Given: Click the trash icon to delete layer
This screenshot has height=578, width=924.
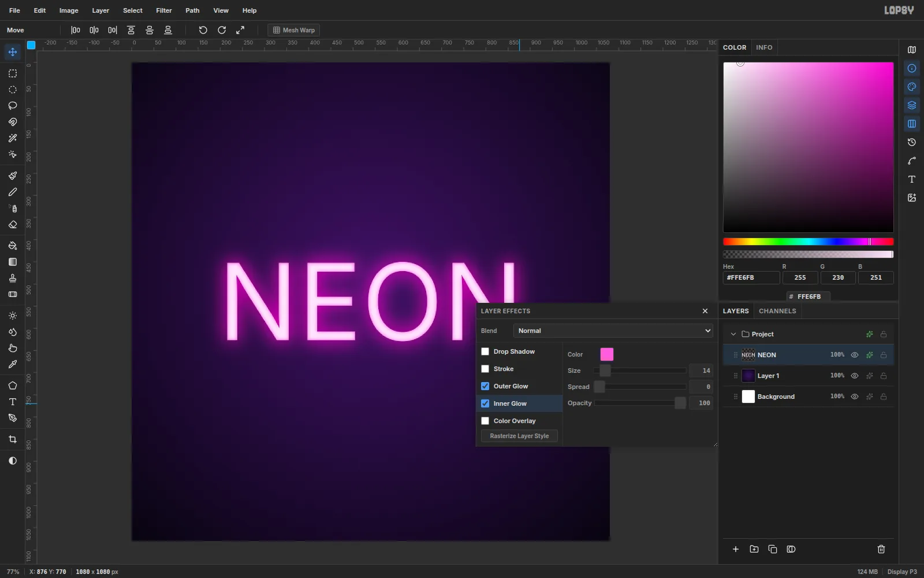Looking at the screenshot, I should (x=881, y=549).
